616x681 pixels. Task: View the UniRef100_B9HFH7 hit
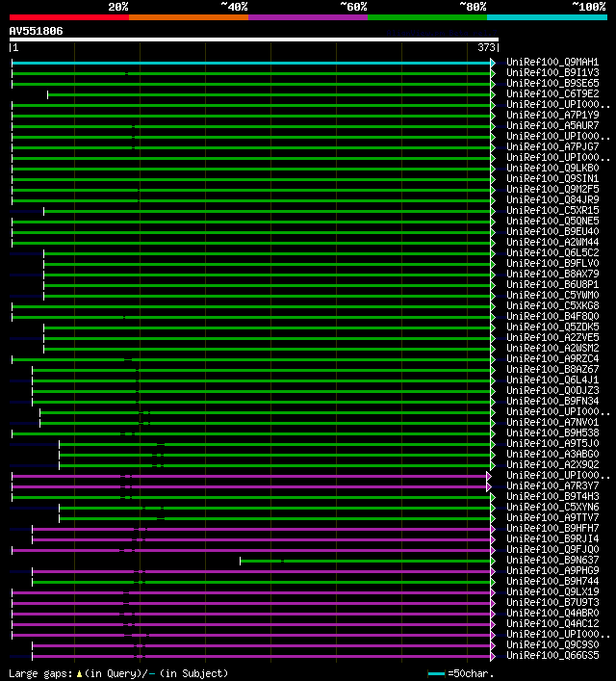pos(552,528)
